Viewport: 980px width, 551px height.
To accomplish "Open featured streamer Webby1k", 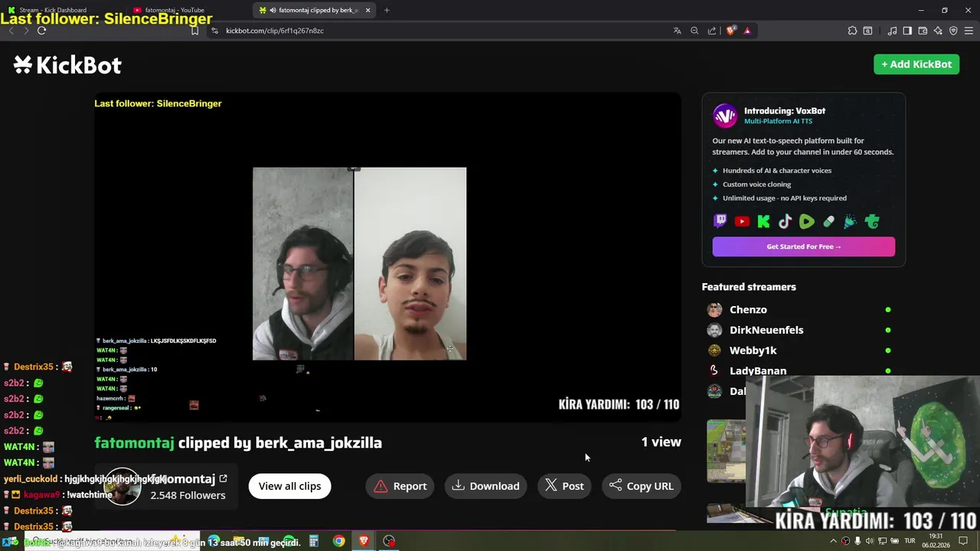I will point(753,350).
